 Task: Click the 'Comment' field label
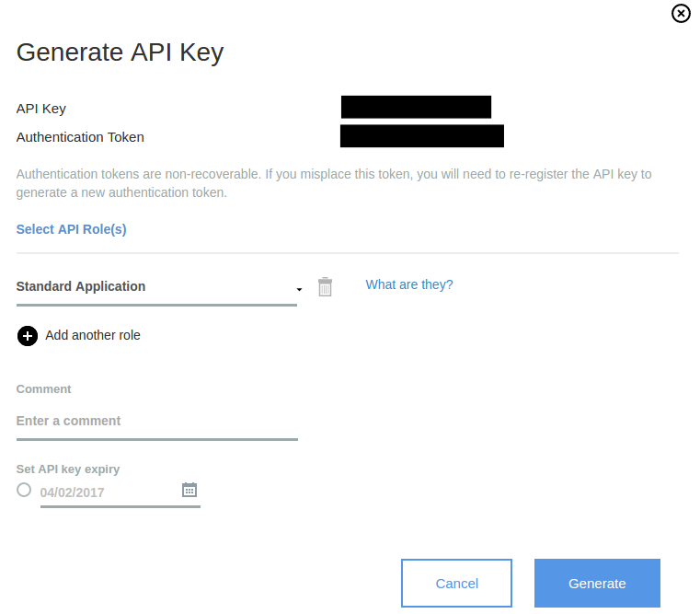(43, 389)
